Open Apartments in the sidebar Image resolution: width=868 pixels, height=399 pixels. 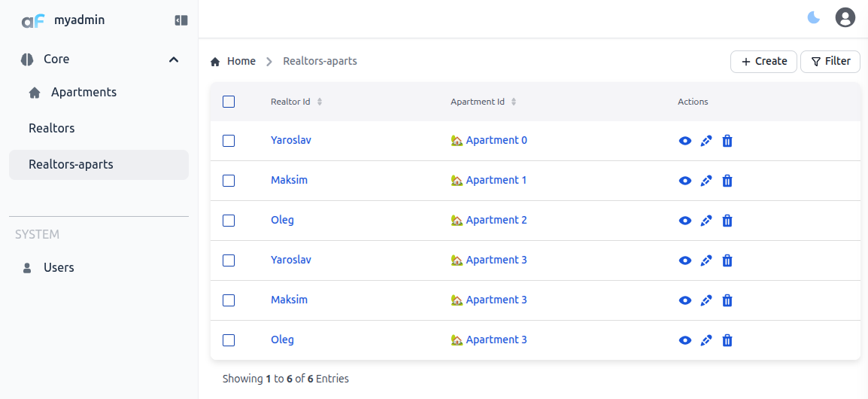pyautogui.click(x=83, y=93)
